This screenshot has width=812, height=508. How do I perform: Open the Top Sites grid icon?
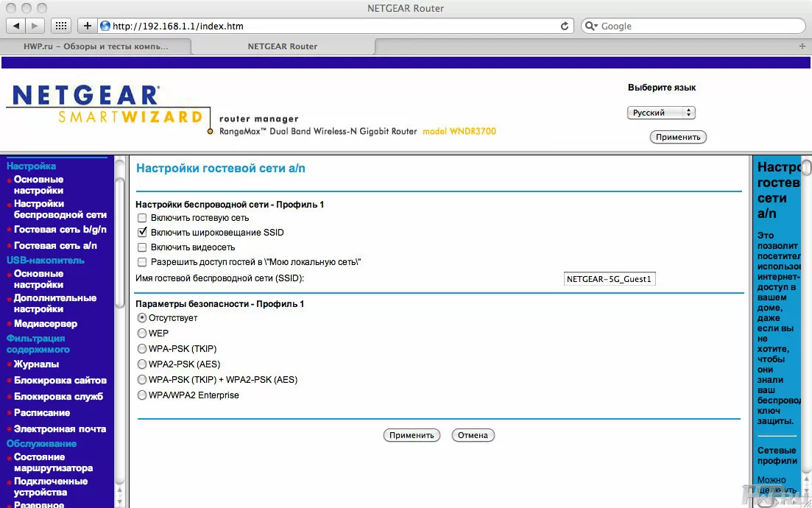[x=62, y=26]
